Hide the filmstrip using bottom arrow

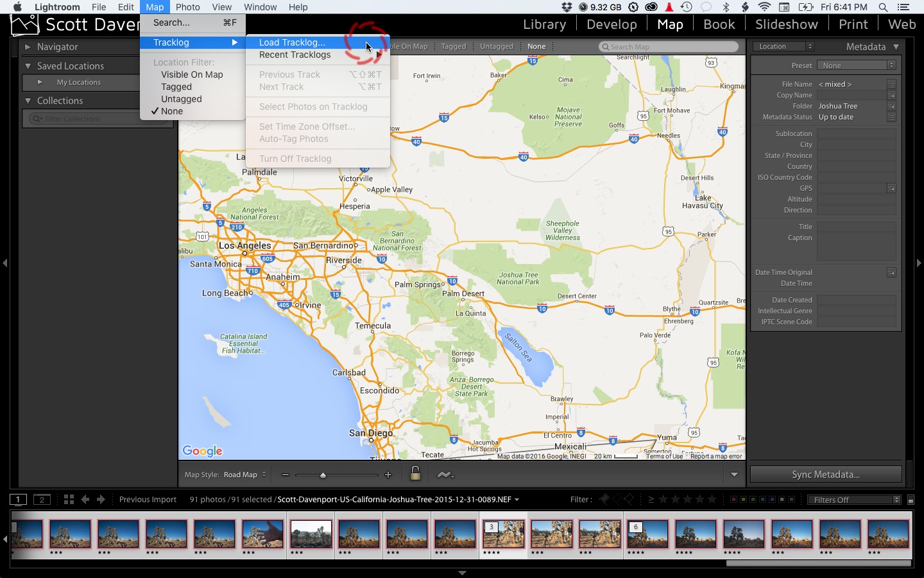point(462,573)
